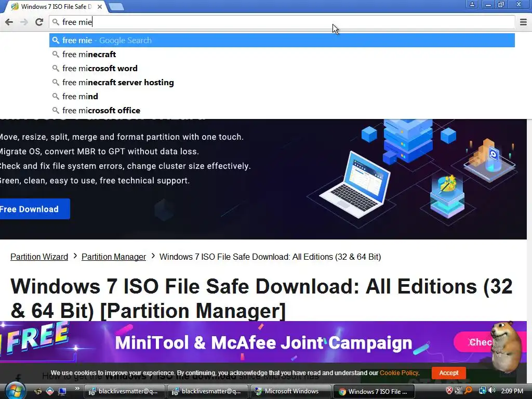Accept cookies with the Accept button
Viewport: 532px width, 399px height.
coord(448,373)
